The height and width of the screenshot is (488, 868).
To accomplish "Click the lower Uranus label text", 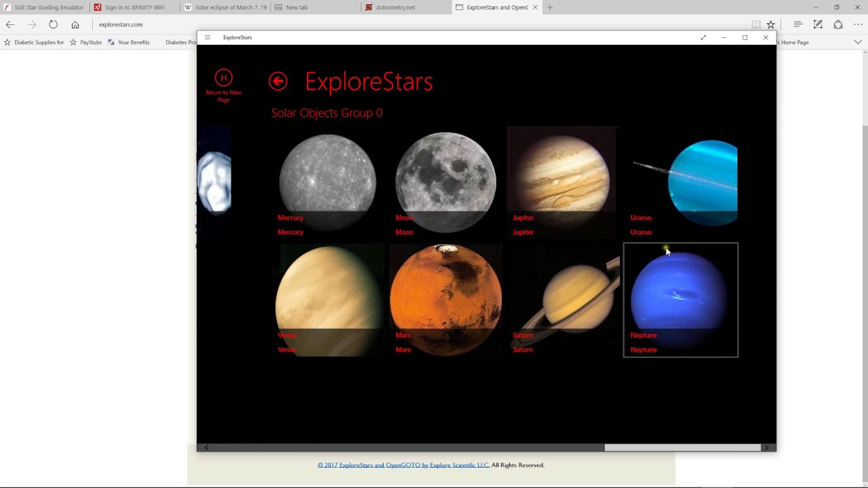I will (641, 232).
